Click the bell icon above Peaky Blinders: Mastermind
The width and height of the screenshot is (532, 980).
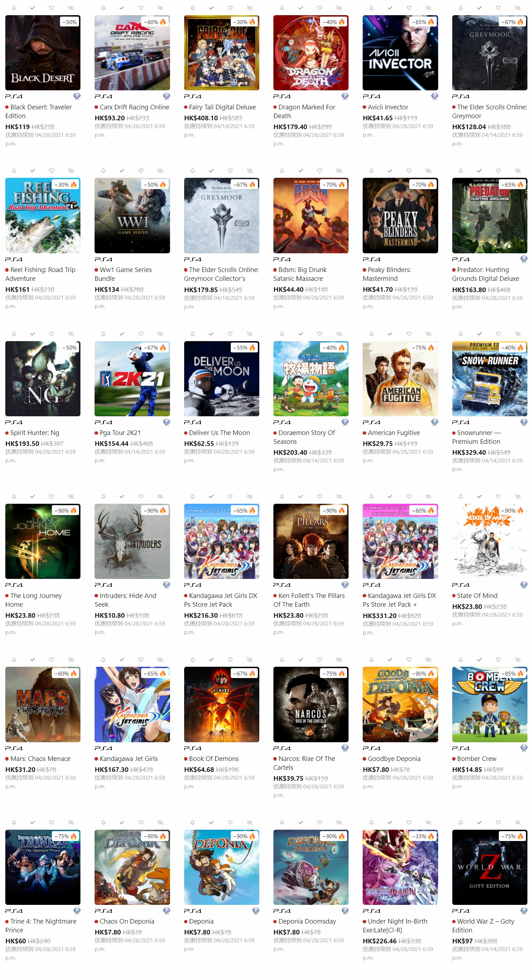click(x=371, y=171)
